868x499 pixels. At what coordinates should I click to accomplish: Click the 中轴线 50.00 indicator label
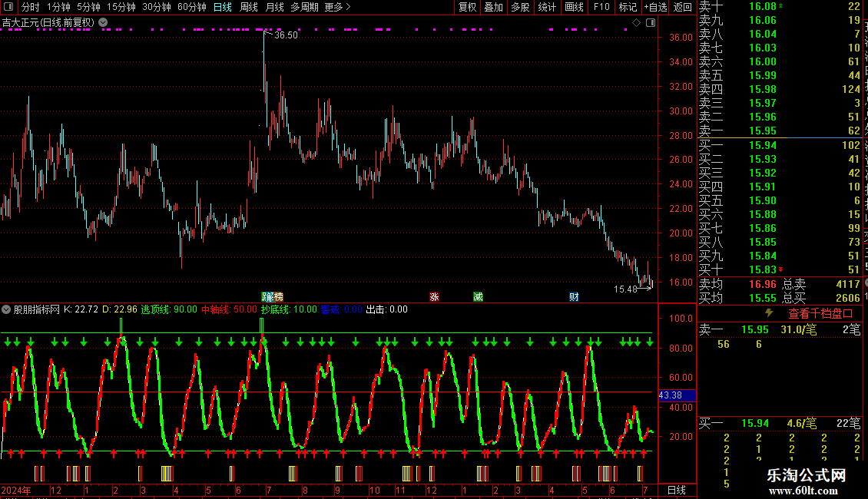pos(229,309)
